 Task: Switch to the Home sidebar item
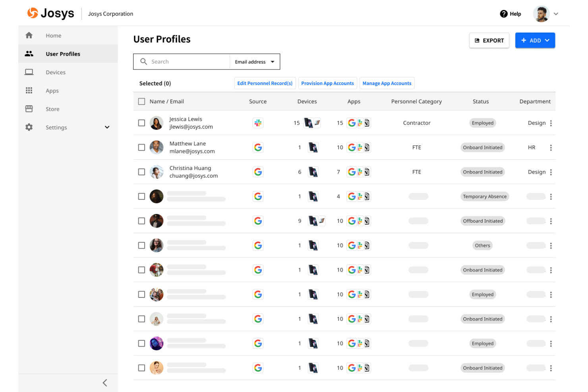(53, 35)
